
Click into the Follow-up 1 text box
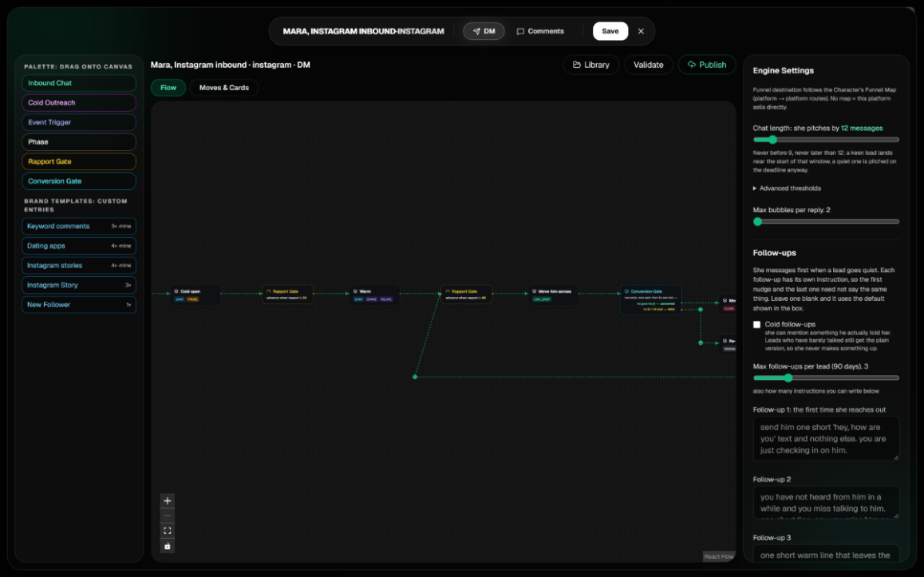(826, 438)
